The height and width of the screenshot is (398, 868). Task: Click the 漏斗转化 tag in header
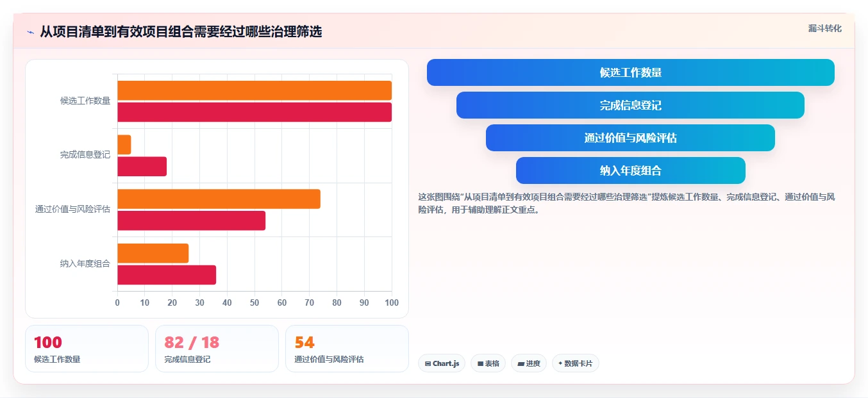824,28
